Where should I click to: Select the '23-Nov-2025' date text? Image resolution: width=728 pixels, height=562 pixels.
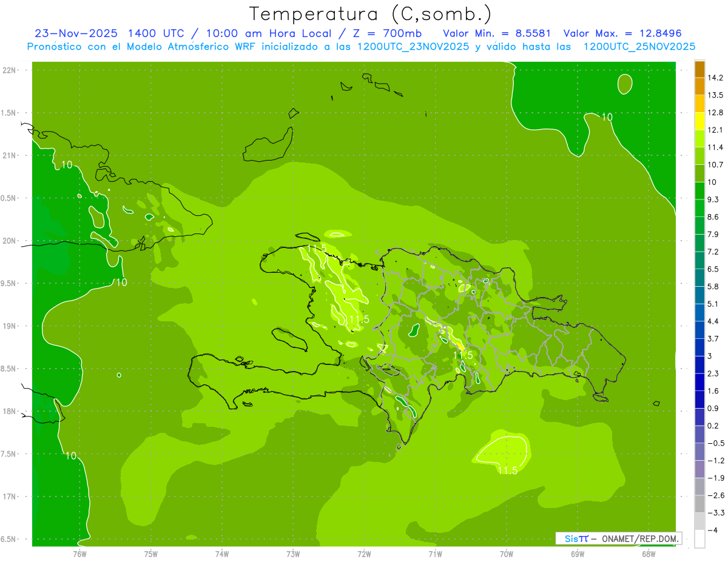point(75,33)
